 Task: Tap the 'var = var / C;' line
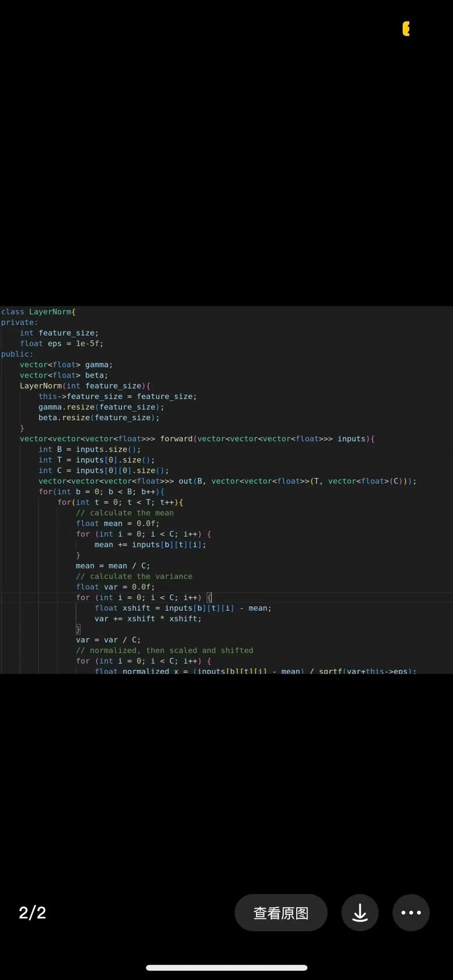point(108,640)
